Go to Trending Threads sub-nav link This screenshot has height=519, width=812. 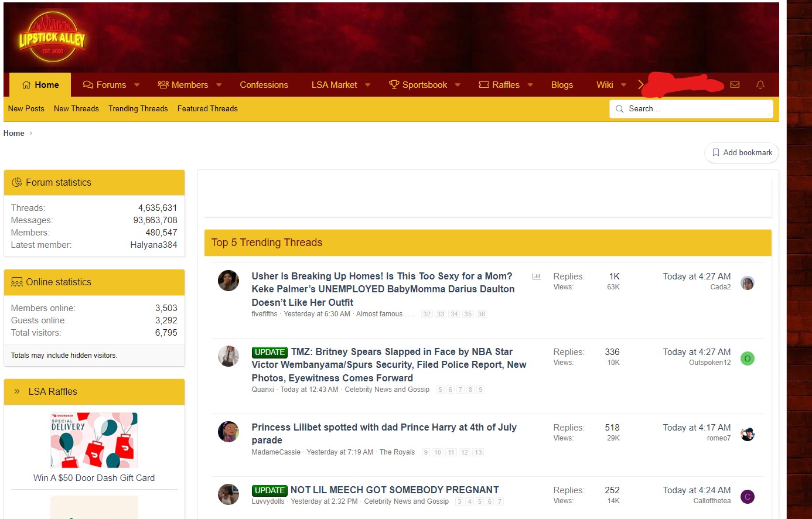138,109
